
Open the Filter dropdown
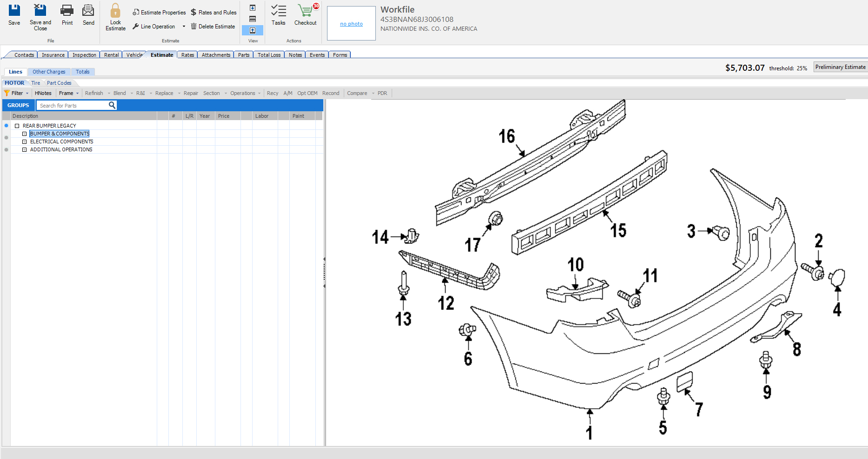click(17, 93)
